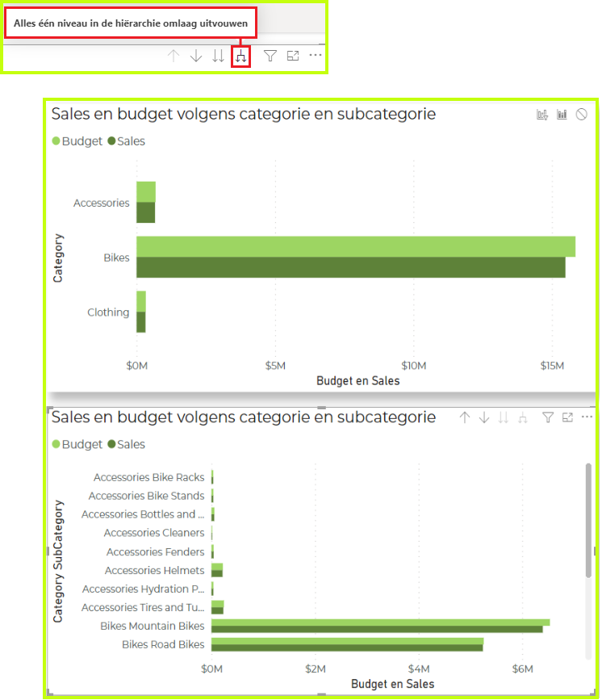Image resolution: width=602 pixels, height=700 pixels.
Task: Open more options ellipsis in the top toolbar strip
Action: tap(316, 55)
